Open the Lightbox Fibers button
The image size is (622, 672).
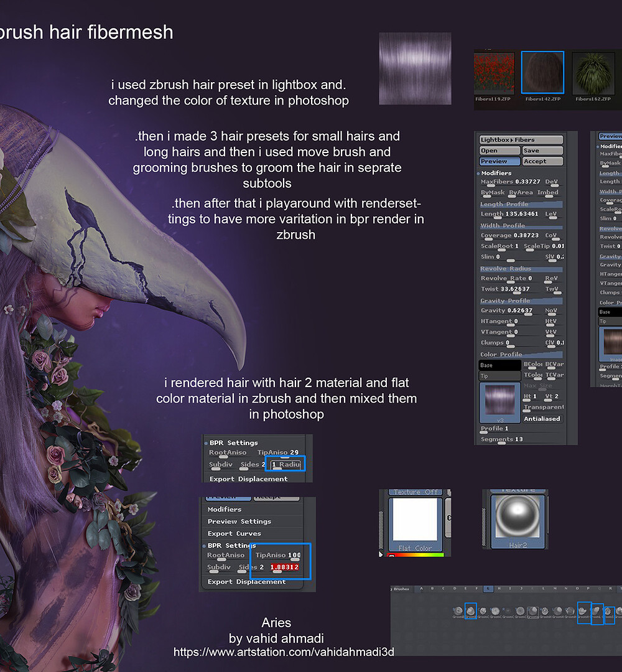[x=521, y=140]
